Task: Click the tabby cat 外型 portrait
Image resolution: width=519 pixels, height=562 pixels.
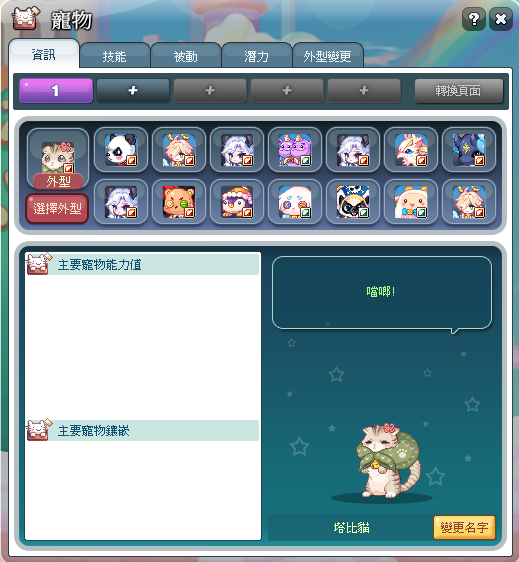Action: point(58,158)
